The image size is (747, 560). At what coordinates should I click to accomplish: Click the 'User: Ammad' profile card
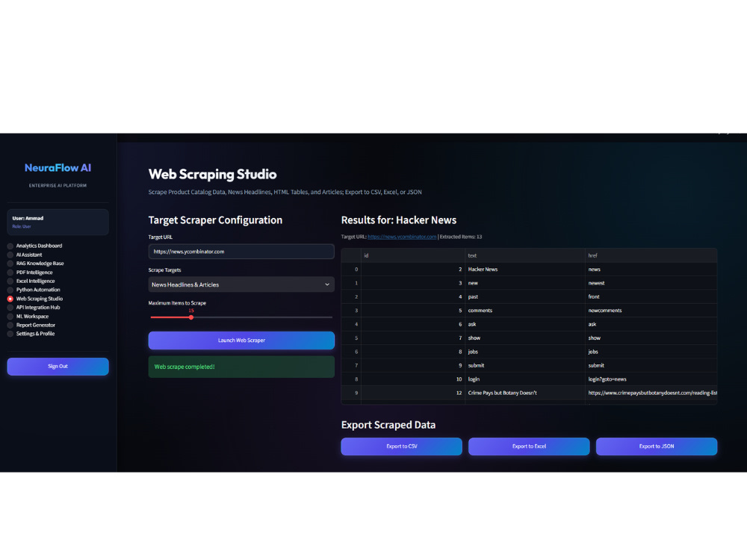[58, 222]
